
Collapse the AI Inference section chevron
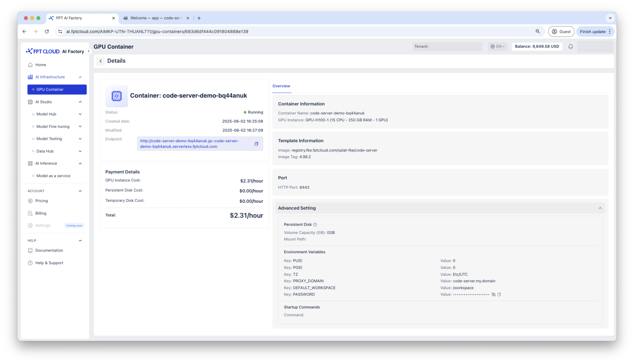coord(80,163)
